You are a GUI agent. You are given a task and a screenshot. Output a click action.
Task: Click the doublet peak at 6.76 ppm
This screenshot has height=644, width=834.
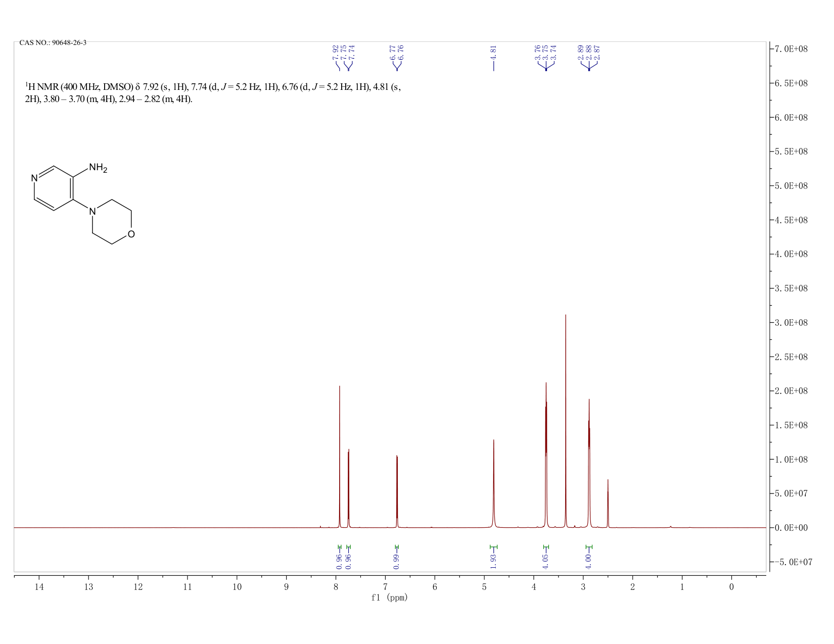397,491
